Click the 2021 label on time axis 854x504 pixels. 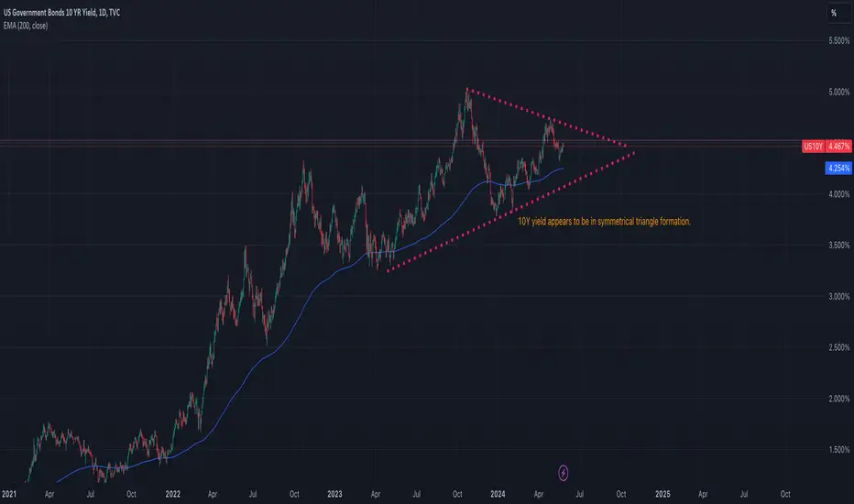pos(9,494)
